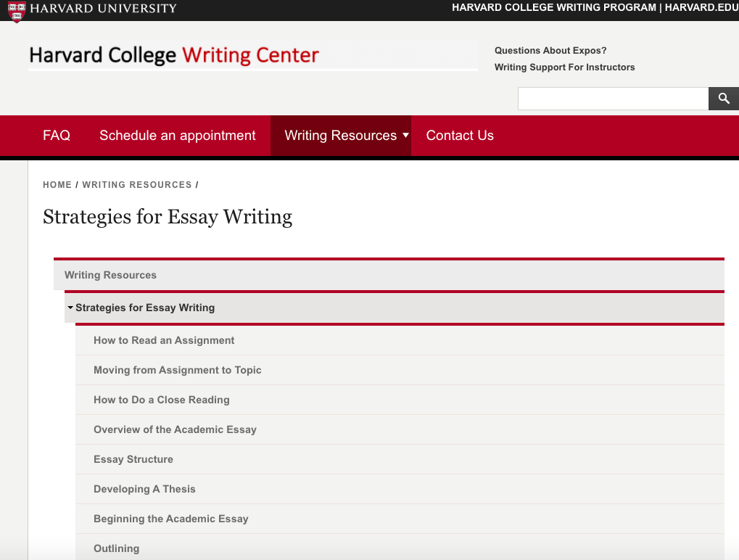Go to Schedule an appointment
Screen dimensions: 739x560
point(177,136)
